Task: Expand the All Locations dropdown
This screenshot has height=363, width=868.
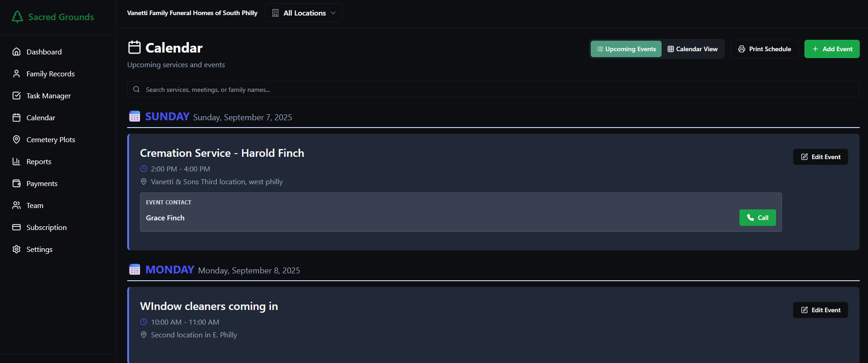Action: (304, 13)
